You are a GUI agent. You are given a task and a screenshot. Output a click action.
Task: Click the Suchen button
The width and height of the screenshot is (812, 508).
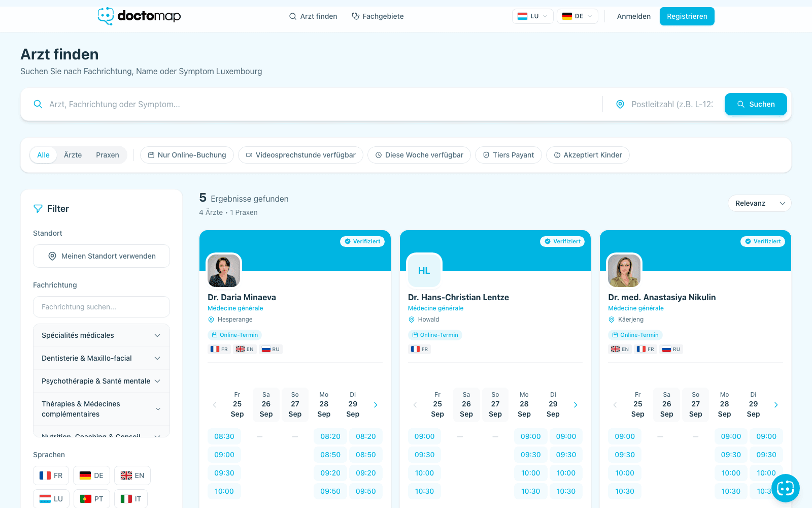(x=756, y=104)
